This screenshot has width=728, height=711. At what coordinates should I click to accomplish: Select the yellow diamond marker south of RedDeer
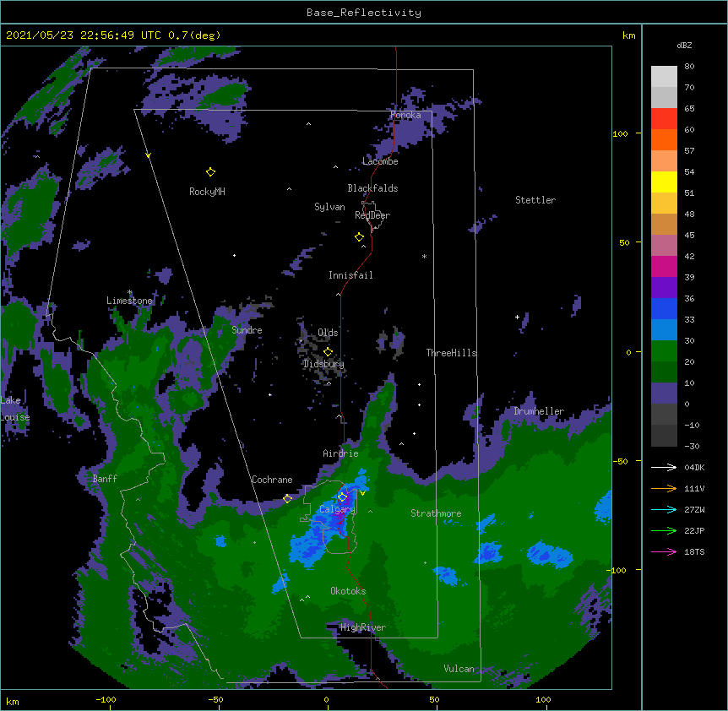coord(359,237)
